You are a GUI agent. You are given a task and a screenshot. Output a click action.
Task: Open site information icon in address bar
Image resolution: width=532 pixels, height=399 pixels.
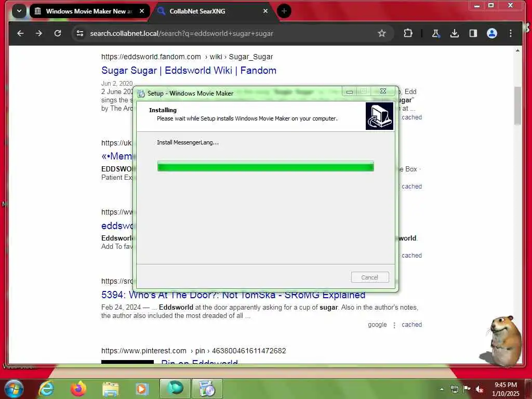80,33
